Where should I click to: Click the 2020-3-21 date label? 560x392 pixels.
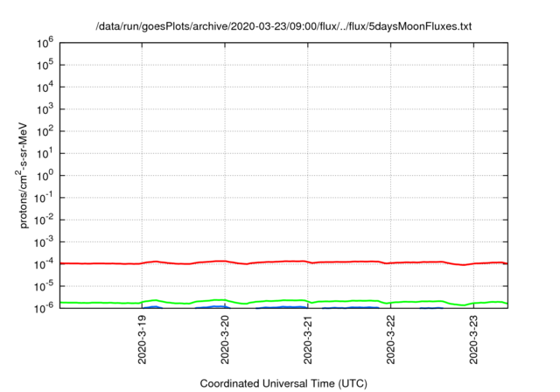tap(307, 339)
